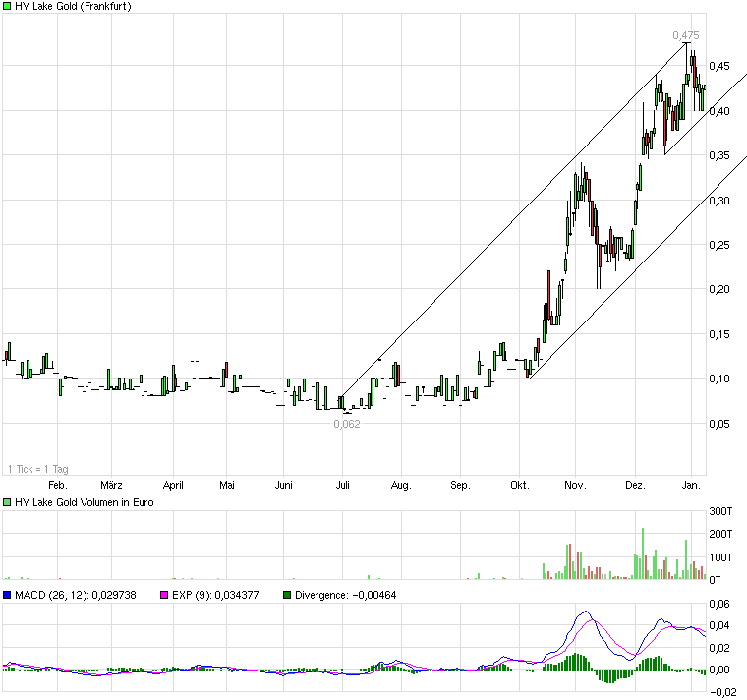Click the light green Volumen legend square

point(7,502)
